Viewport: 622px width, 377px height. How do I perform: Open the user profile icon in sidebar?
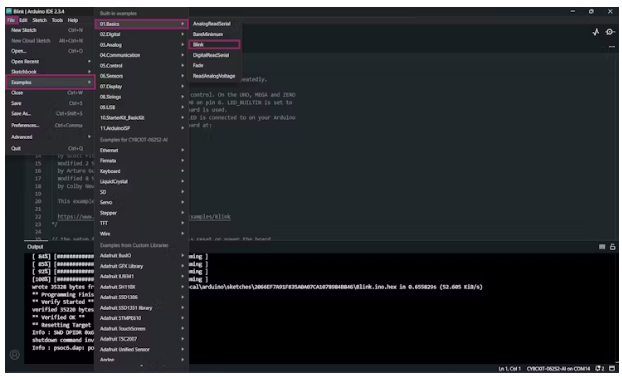[15, 355]
